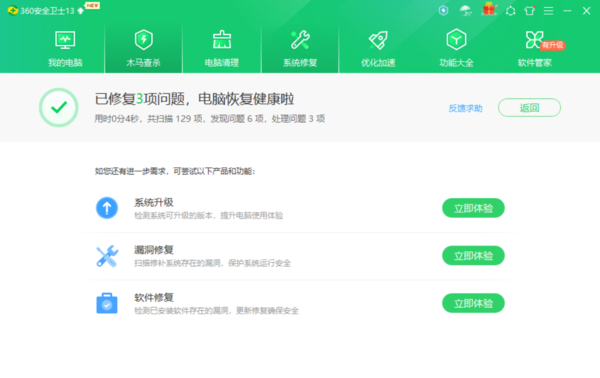Image resolution: width=600 pixels, height=378 pixels.
Task: Click the green checkmark status icon
Action: (59, 108)
